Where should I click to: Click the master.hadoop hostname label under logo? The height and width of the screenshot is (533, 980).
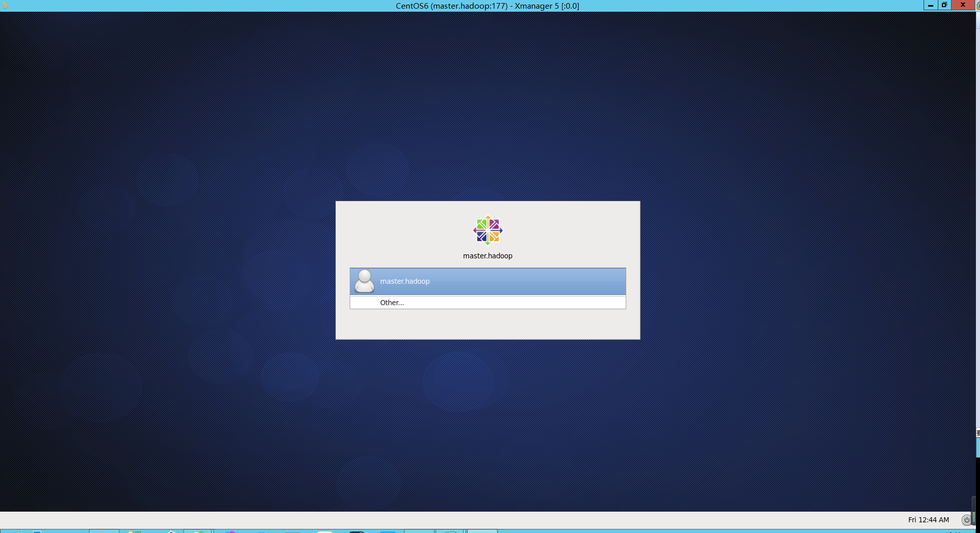[487, 256]
